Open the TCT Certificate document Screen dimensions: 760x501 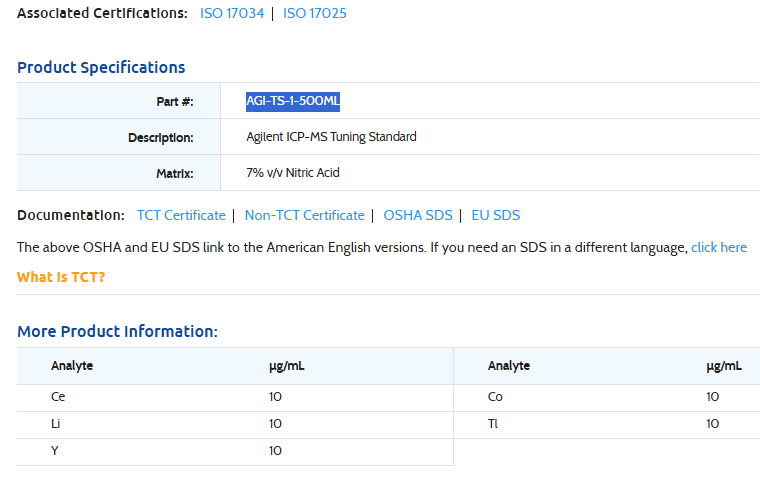click(181, 215)
